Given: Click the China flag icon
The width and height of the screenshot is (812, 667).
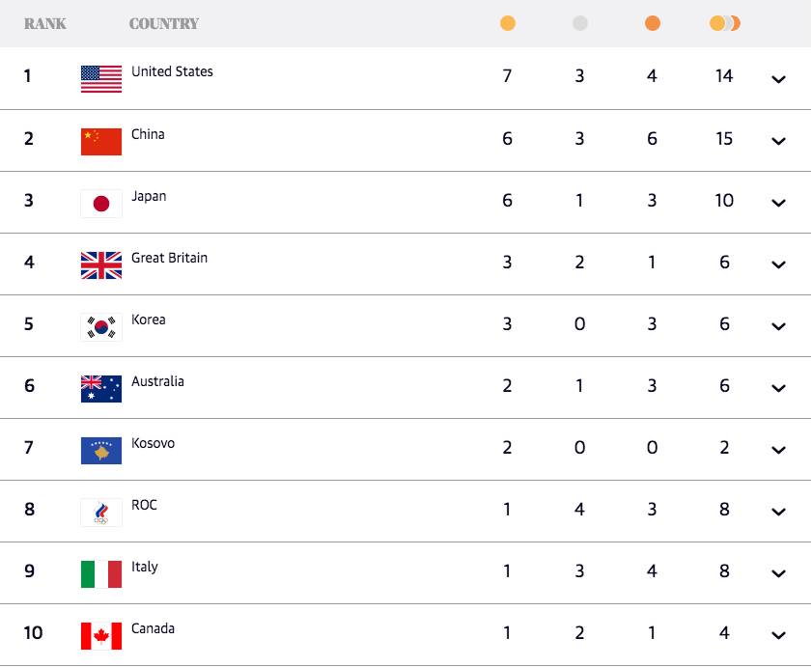Looking at the screenshot, I should (x=101, y=141).
